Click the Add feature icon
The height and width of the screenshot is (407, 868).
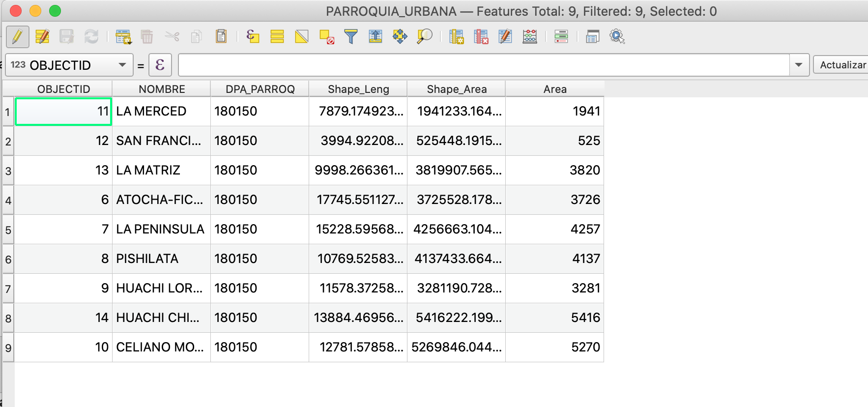tap(123, 37)
